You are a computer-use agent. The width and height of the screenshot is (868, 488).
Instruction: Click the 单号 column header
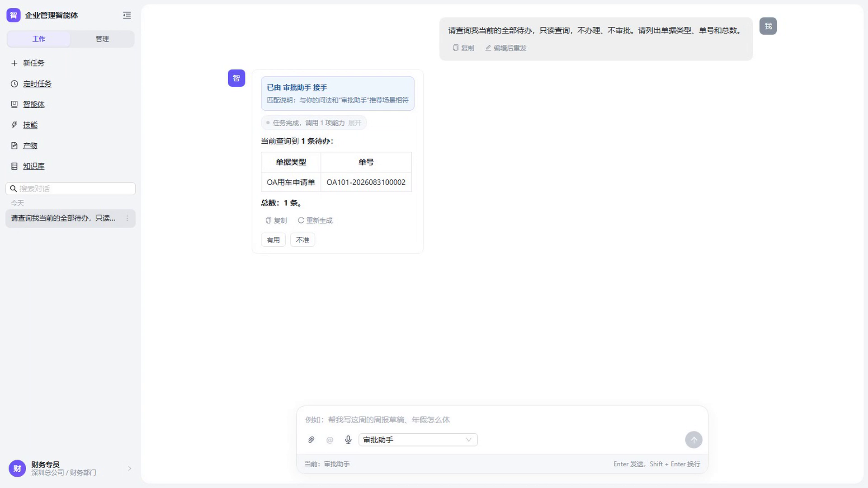pos(366,162)
